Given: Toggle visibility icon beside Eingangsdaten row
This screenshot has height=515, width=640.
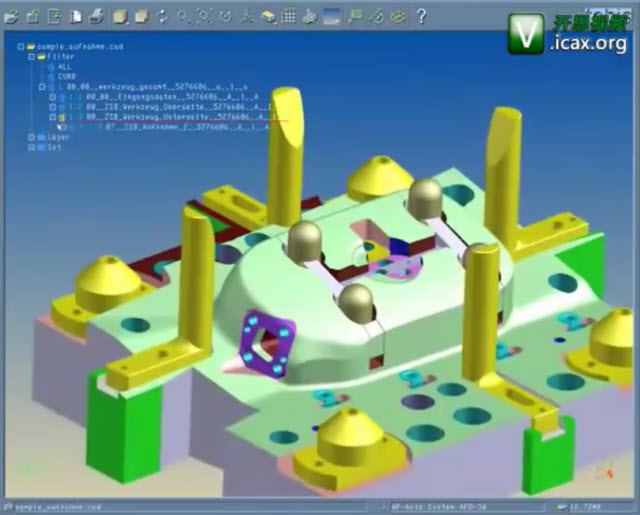Looking at the screenshot, I should (62, 98).
